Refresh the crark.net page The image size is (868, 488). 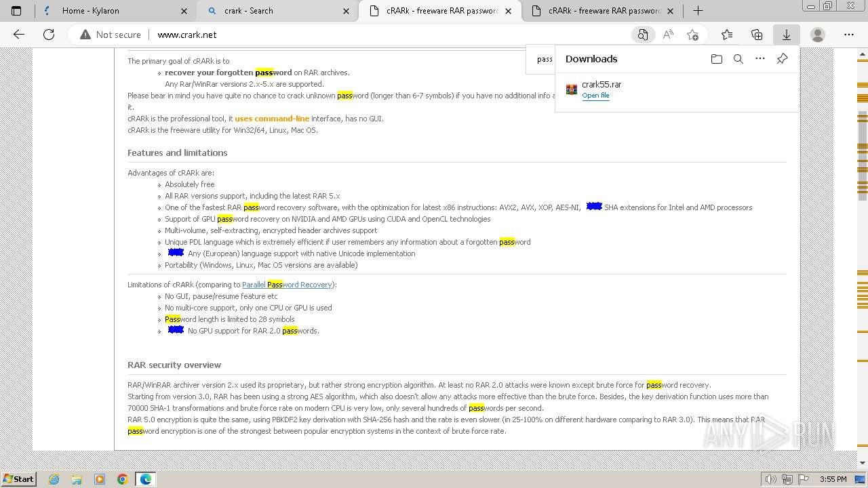(49, 35)
